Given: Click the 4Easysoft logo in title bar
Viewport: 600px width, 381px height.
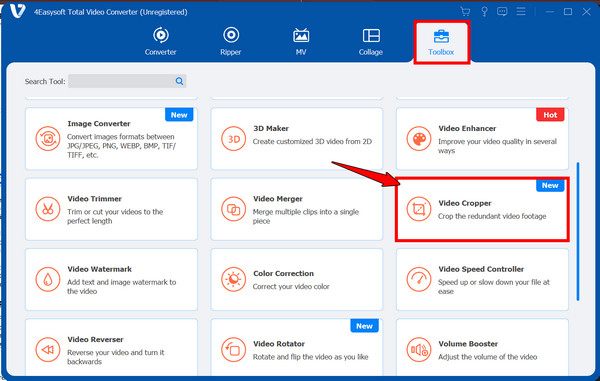Looking at the screenshot, I should click(x=18, y=11).
